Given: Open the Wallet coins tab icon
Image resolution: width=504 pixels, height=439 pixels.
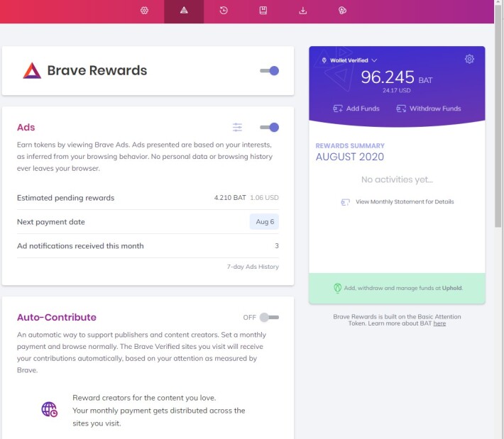Looking at the screenshot, I should coord(342,11).
